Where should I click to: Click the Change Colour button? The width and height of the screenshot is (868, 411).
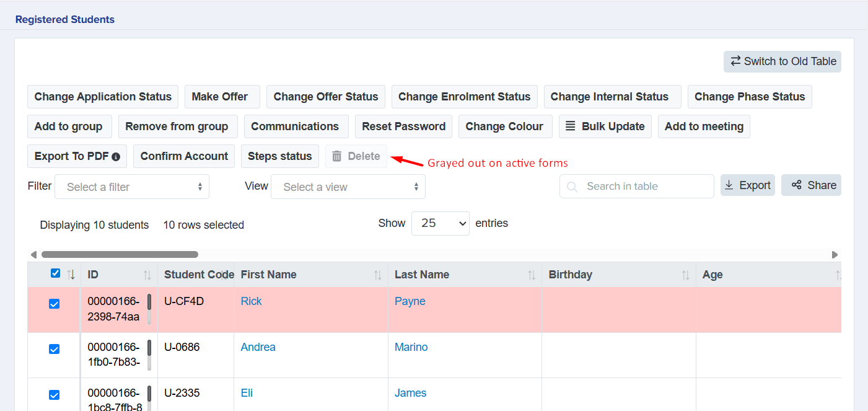(x=504, y=126)
